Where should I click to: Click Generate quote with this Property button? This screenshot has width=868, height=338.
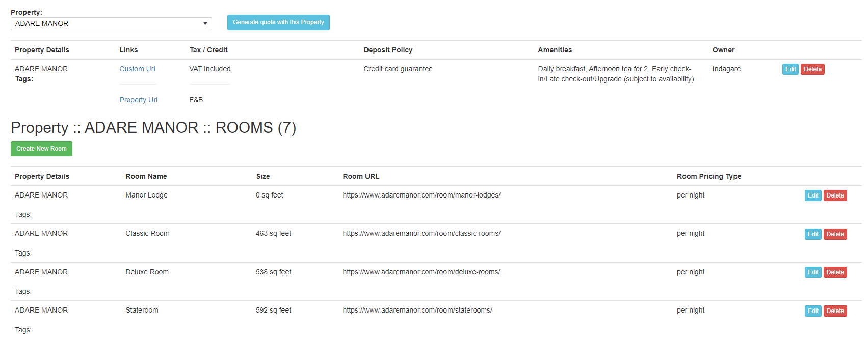coord(278,22)
